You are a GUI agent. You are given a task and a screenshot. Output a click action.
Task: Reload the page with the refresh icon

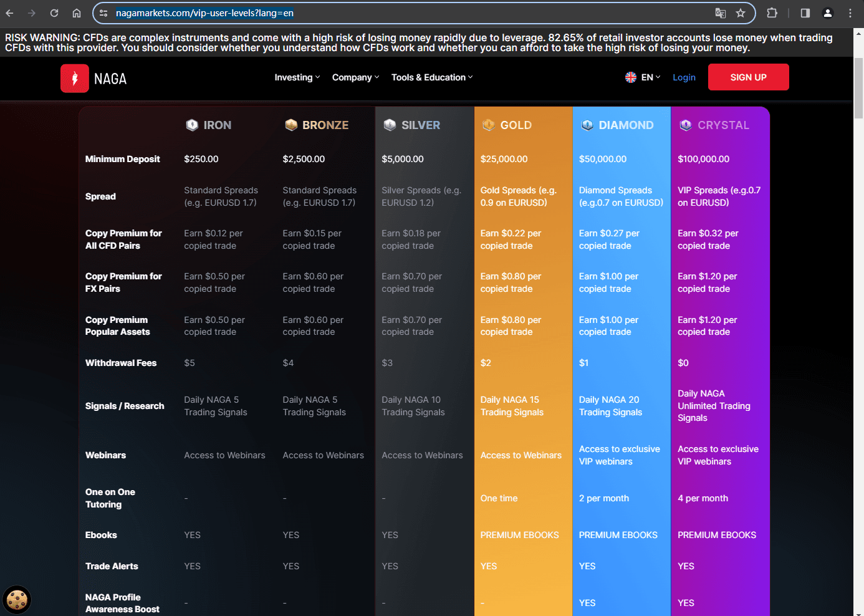54,13
